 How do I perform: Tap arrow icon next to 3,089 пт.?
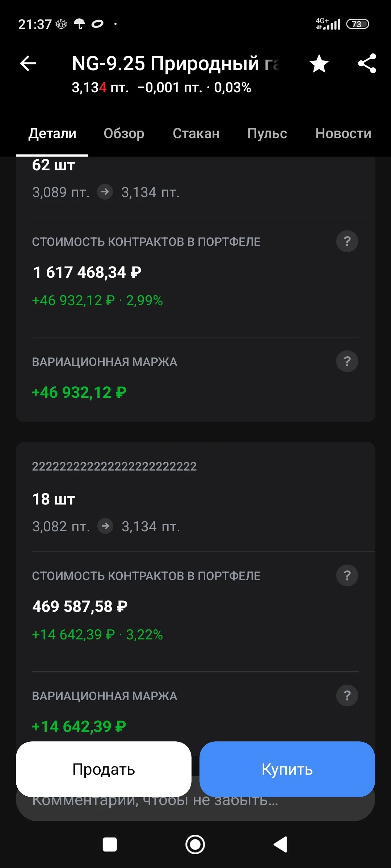(105, 192)
